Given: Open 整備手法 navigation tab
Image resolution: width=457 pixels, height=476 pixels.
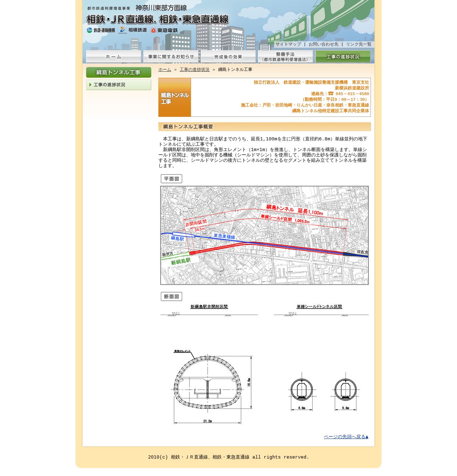Looking at the screenshot, I should point(285,57).
